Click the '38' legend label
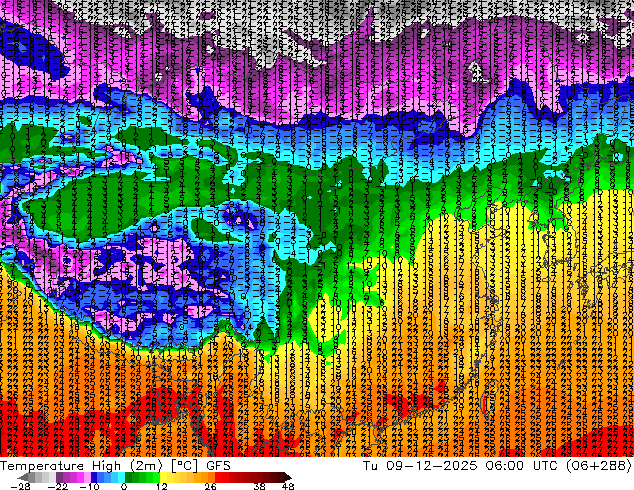 (x=260, y=486)
